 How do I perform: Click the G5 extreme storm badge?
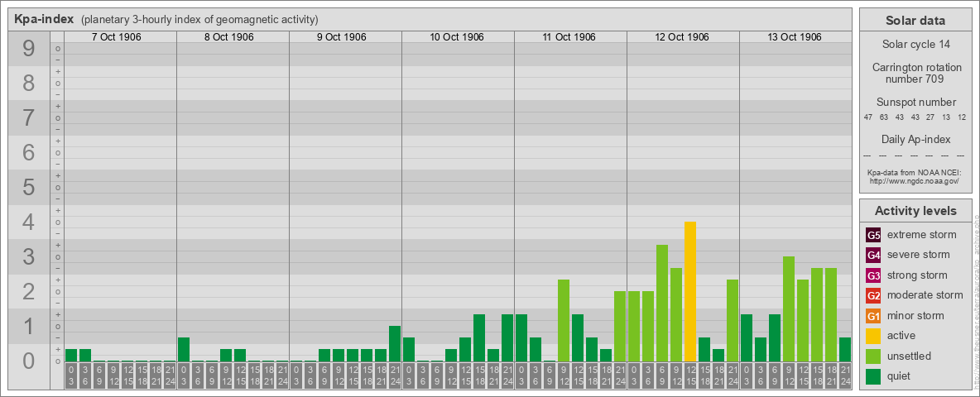click(873, 236)
